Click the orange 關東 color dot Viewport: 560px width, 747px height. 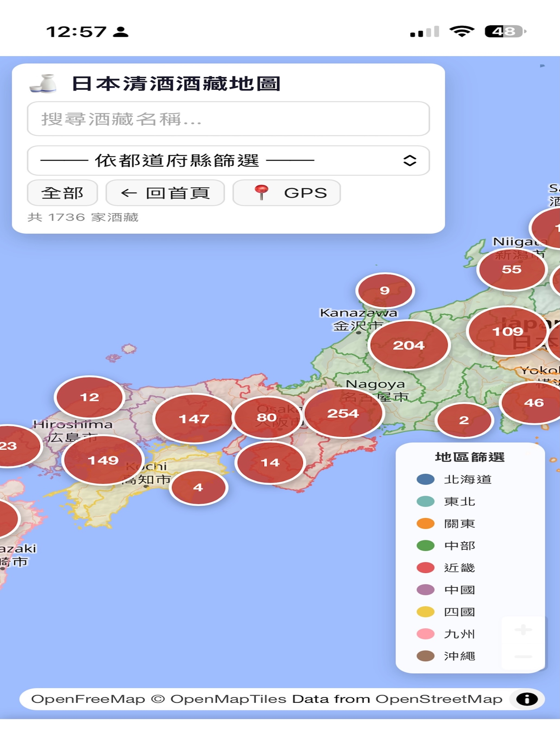click(x=426, y=523)
